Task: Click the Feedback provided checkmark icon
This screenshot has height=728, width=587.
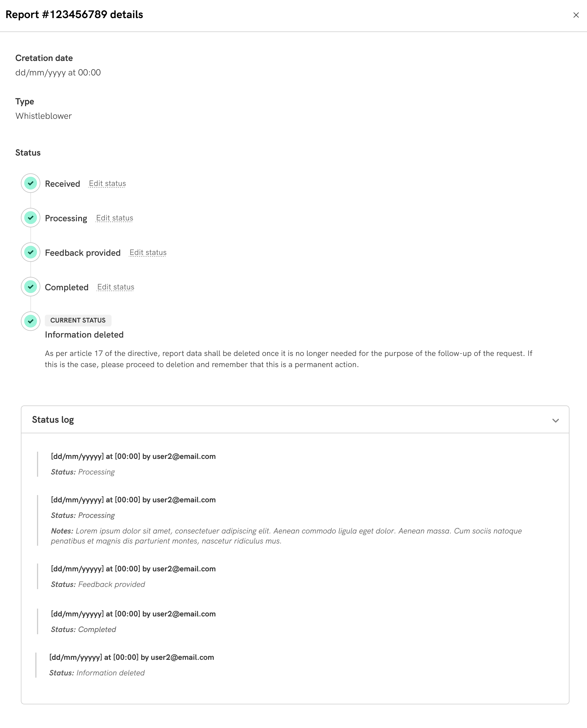Action: point(31,252)
